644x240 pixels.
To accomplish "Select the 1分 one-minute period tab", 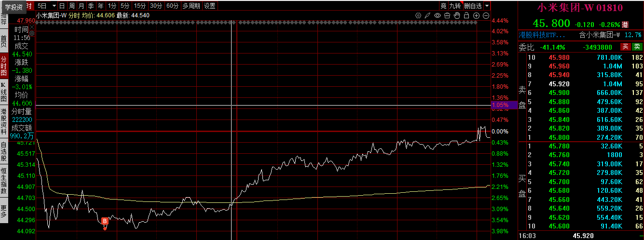I will pyautogui.click(x=112, y=6).
